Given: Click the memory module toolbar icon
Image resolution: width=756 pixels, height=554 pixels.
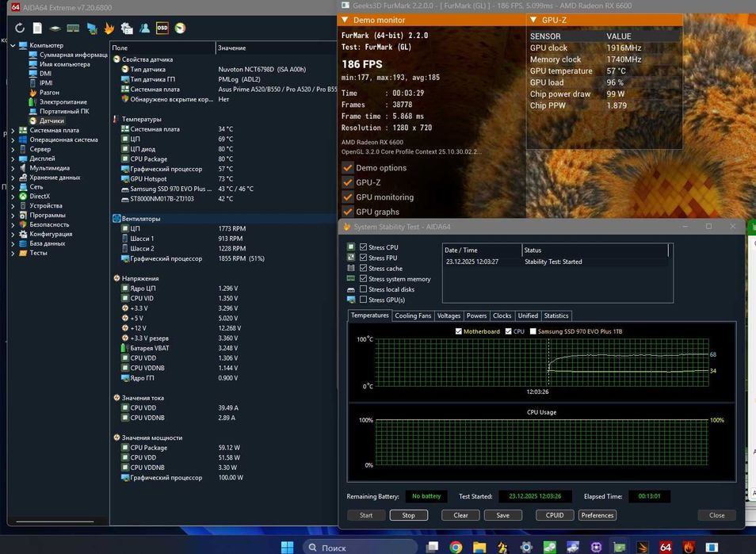Looking at the screenshot, I should pyautogui.click(x=73, y=29).
